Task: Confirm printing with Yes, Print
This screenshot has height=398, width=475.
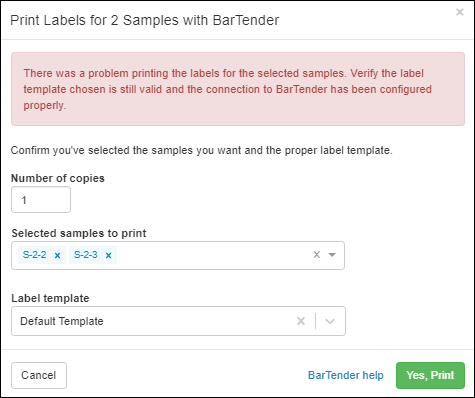Action: pyautogui.click(x=430, y=375)
